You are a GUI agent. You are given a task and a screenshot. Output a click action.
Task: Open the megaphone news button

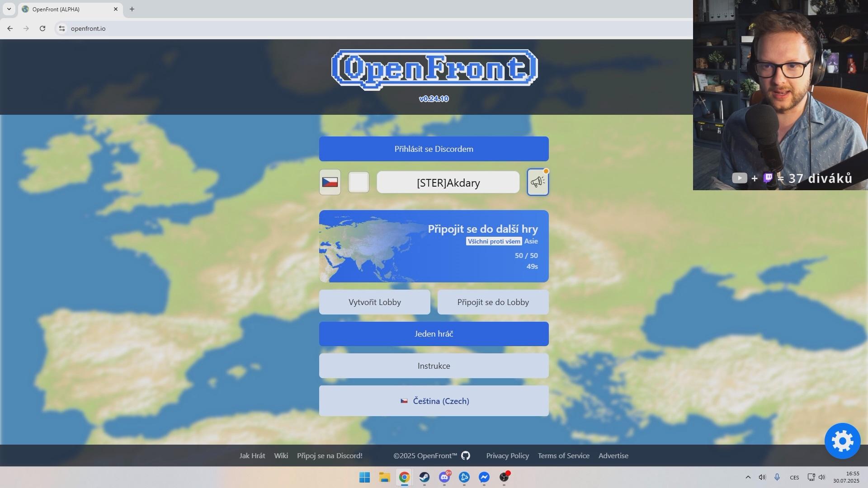click(x=538, y=182)
